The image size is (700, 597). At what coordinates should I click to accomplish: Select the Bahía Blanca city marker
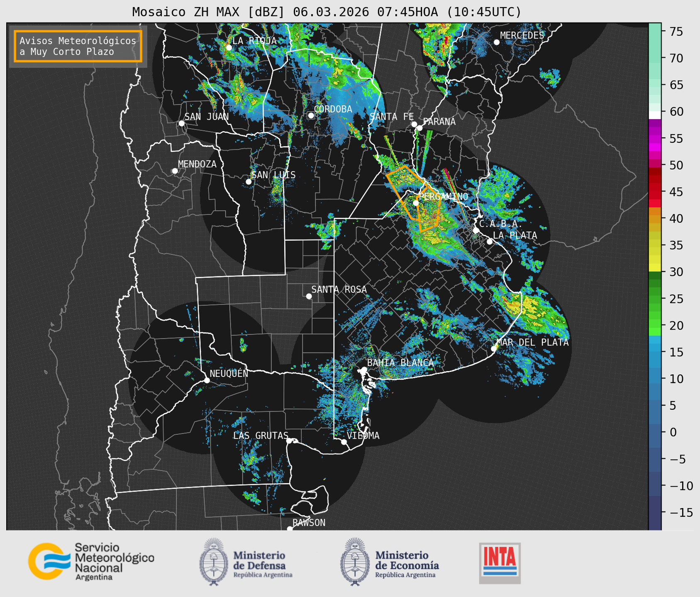point(364,369)
